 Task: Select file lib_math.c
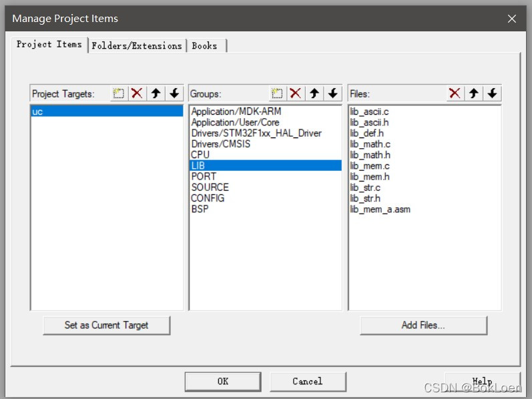425,144
